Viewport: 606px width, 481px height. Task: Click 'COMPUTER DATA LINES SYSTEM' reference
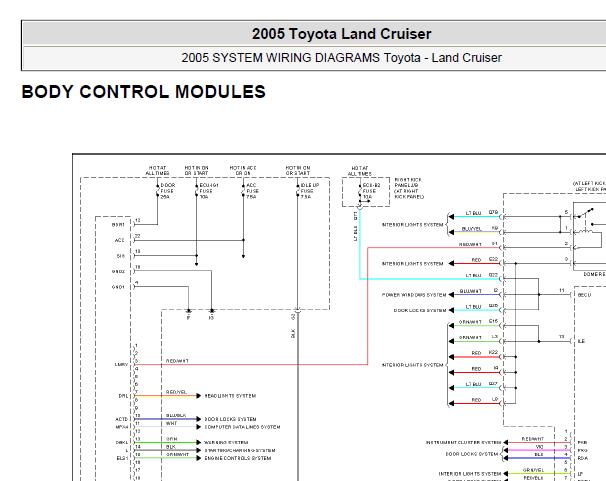point(242,427)
